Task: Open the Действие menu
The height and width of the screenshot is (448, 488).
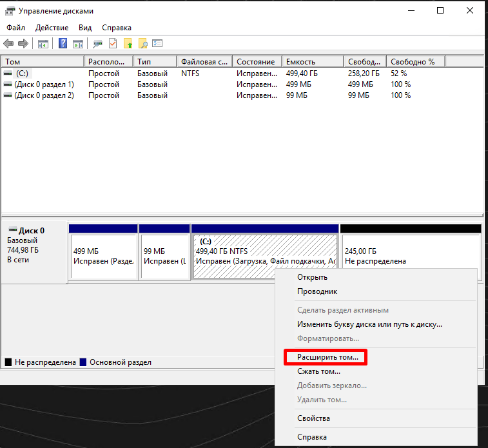Action: (52, 28)
